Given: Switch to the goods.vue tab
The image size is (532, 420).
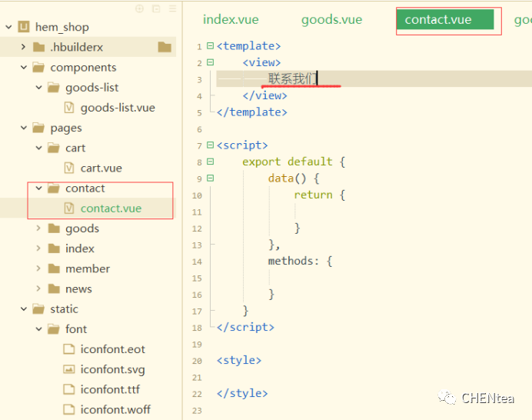Looking at the screenshot, I should pos(332,20).
